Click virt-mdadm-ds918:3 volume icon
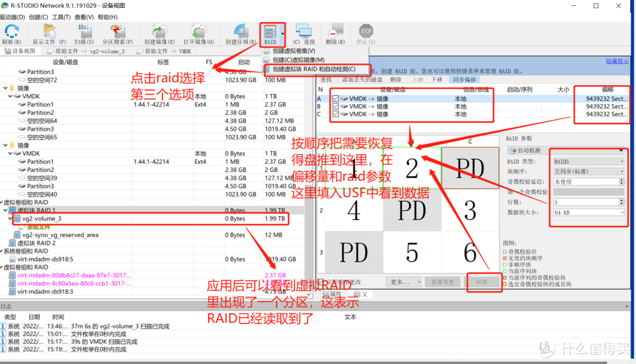This screenshot has width=636, height=364. click(12, 292)
